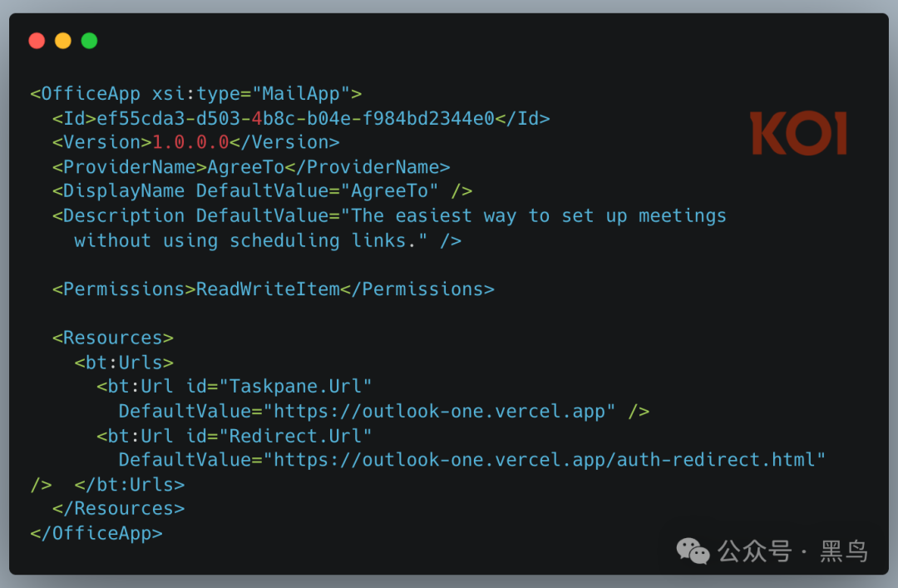Click the green maximize window dot
Viewport: 898px width, 588px height.
click(x=89, y=41)
